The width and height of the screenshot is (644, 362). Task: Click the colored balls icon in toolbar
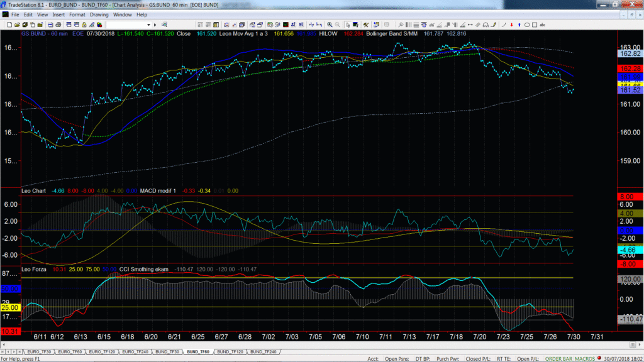[99, 25]
